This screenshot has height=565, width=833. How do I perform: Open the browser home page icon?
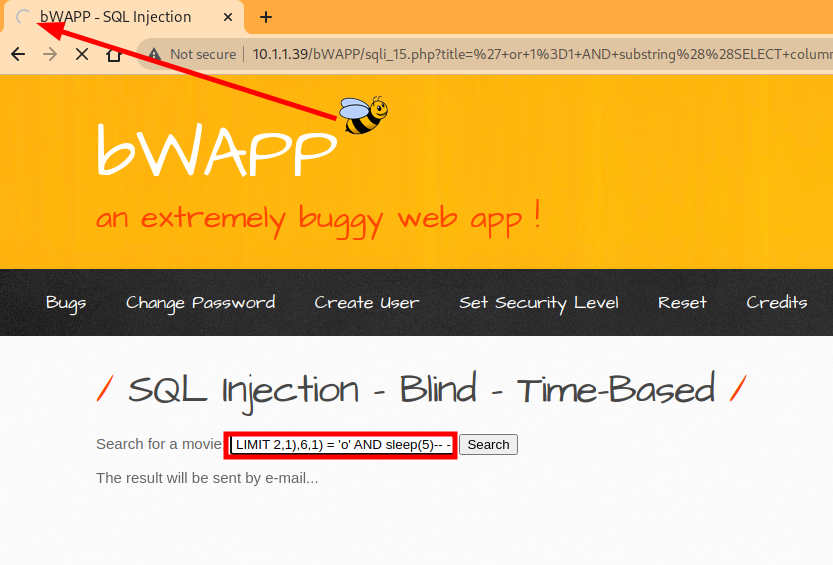coord(114,54)
